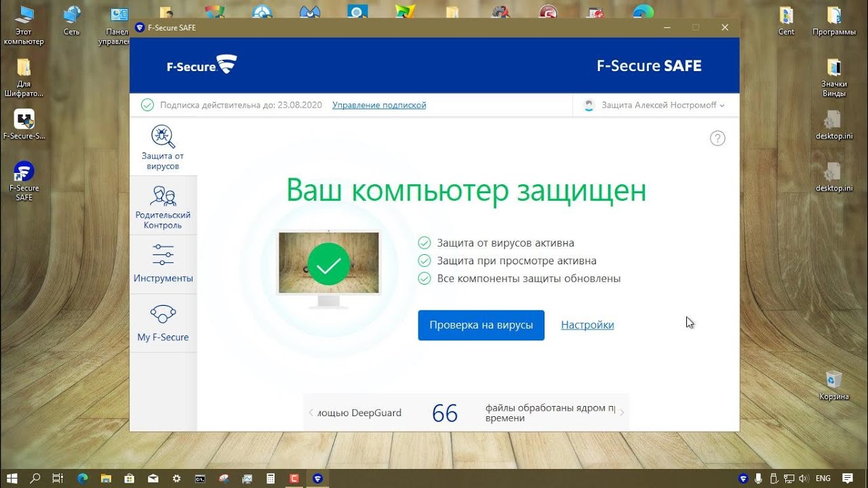Image resolution: width=868 pixels, height=488 pixels.
Task: Show previous statistic with left chevron
Action: point(311,412)
